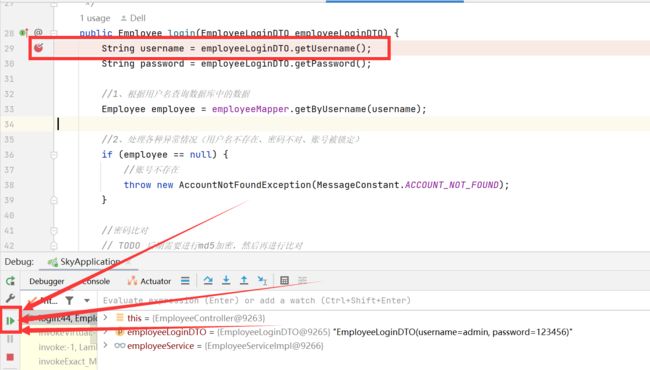Collapse the login method fold marker at line 28

(54, 32)
